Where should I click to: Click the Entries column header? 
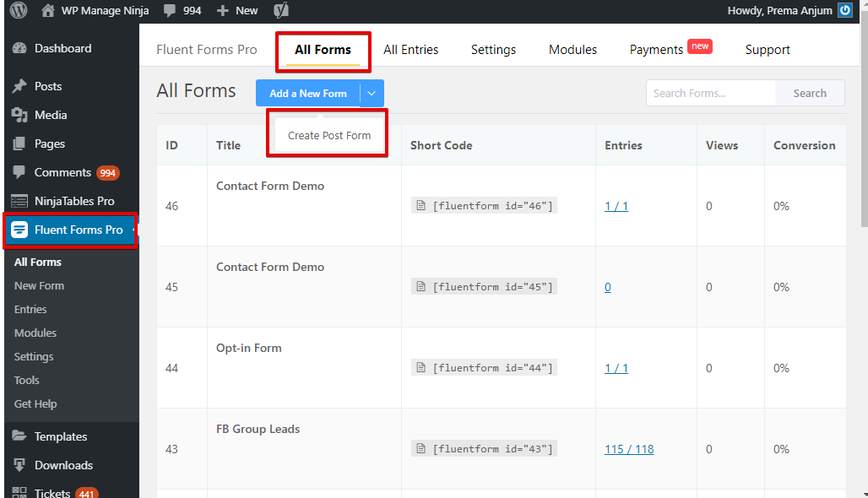point(623,145)
